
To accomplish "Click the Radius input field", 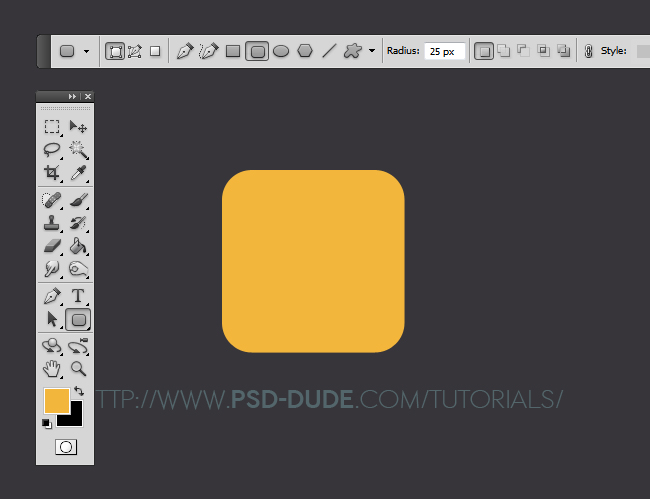I will [444, 51].
